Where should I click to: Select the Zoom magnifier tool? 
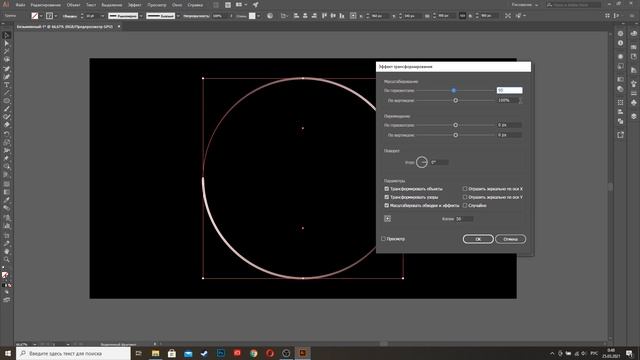click(x=7, y=260)
